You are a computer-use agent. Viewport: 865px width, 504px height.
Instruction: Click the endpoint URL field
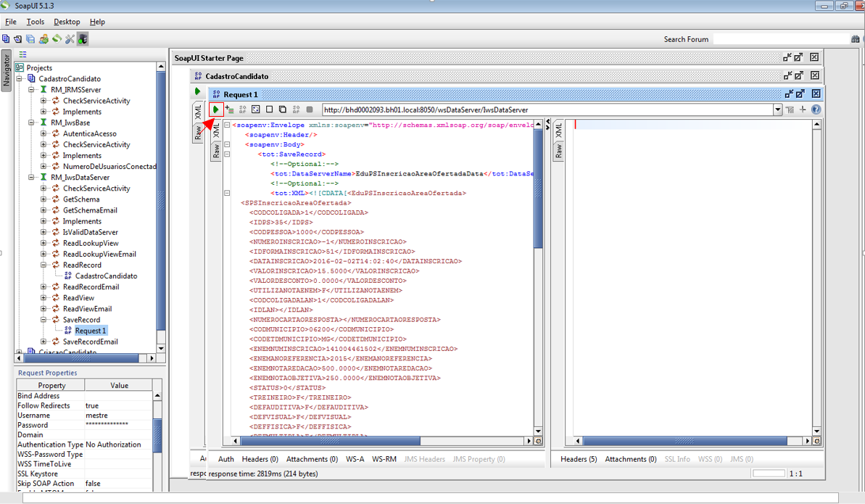(x=548, y=110)
